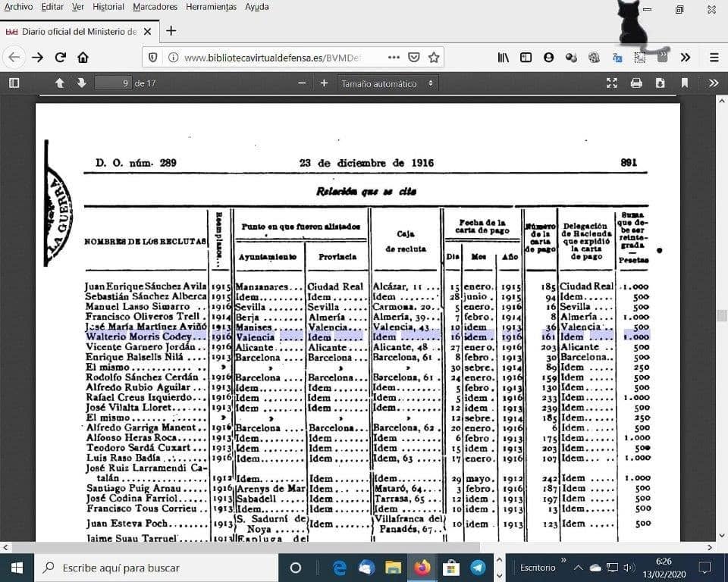728x582 pixels.
Task: Open a new browser tab
Action: click(x=171, y=31)
